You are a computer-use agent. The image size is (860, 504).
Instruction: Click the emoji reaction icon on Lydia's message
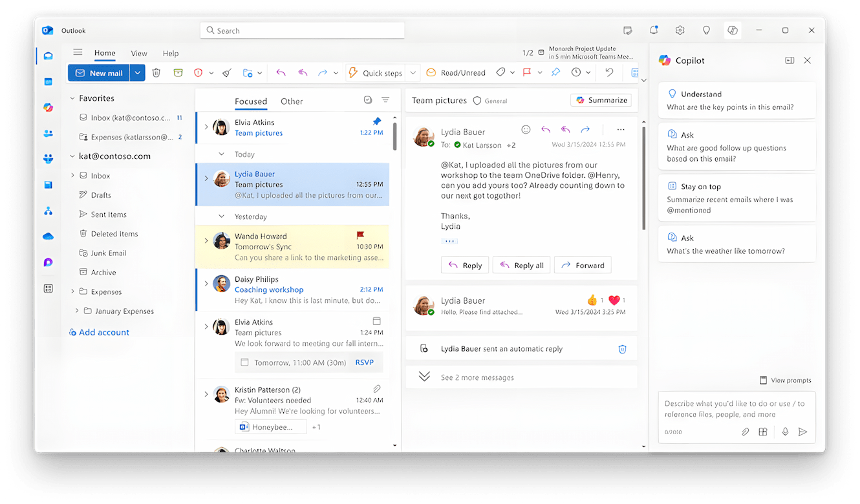(x=526, y=130)
